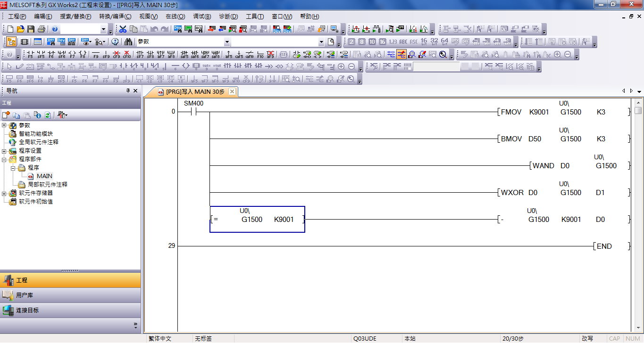Image resolution: width=644 pixels, height=343 pixels.
Task: Click the binoculars find device icon
Action: 128,41
